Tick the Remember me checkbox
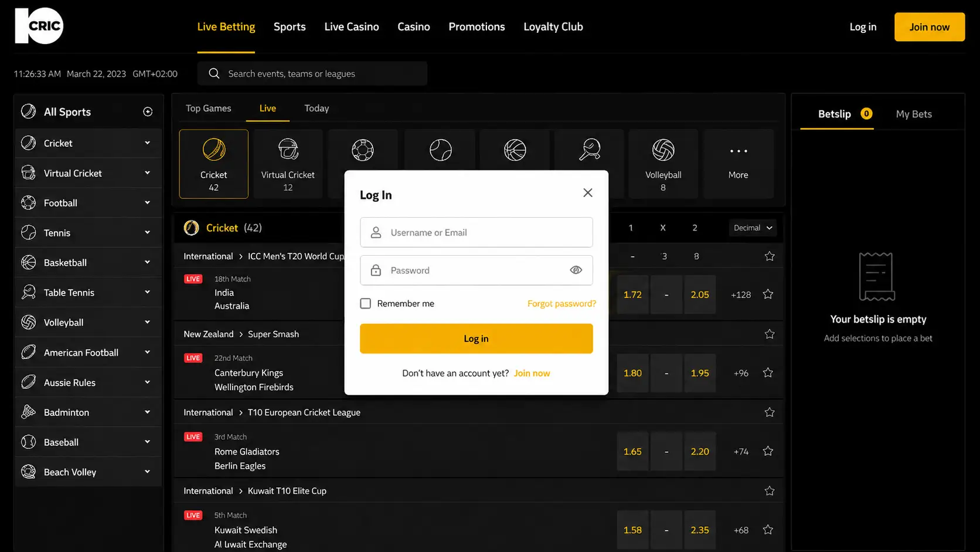Viewport: 980px width, 552px height. 365,303
